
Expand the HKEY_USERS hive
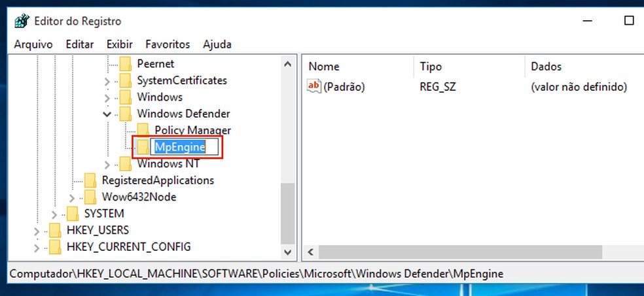click(37, 231)
